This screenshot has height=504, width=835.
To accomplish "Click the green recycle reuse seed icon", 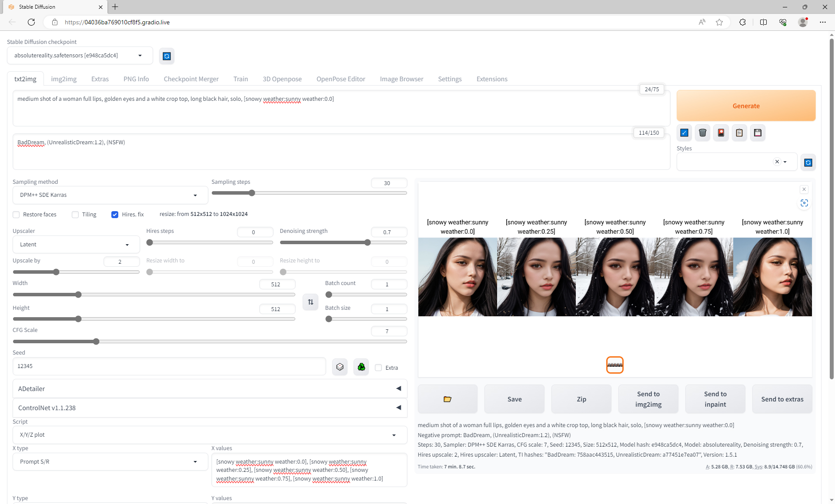I will [361, 367].
